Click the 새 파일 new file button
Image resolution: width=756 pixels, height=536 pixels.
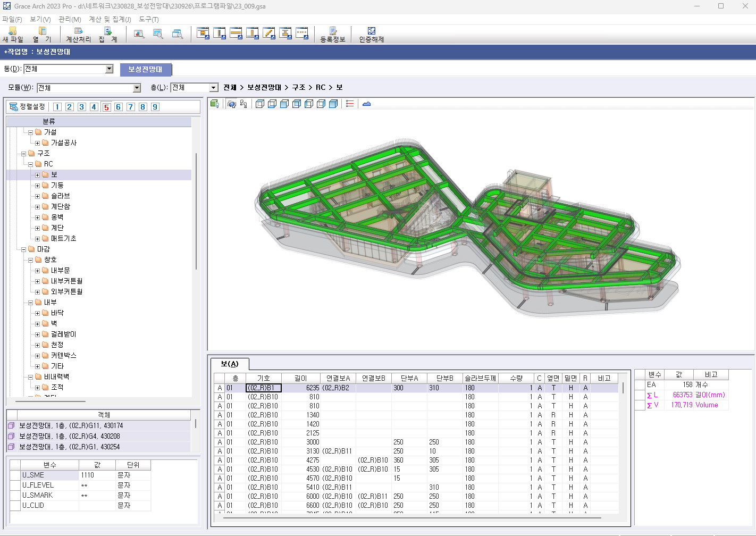pos(13,35)
